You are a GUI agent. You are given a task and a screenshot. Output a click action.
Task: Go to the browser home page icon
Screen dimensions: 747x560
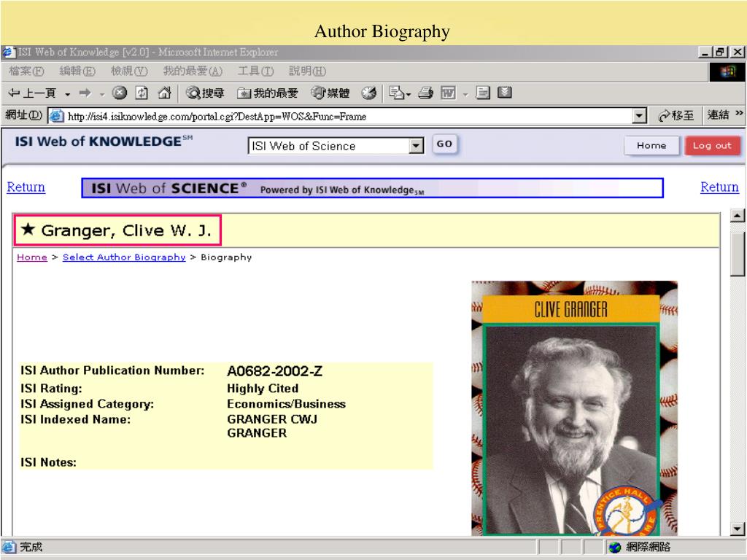coord(164,93)
